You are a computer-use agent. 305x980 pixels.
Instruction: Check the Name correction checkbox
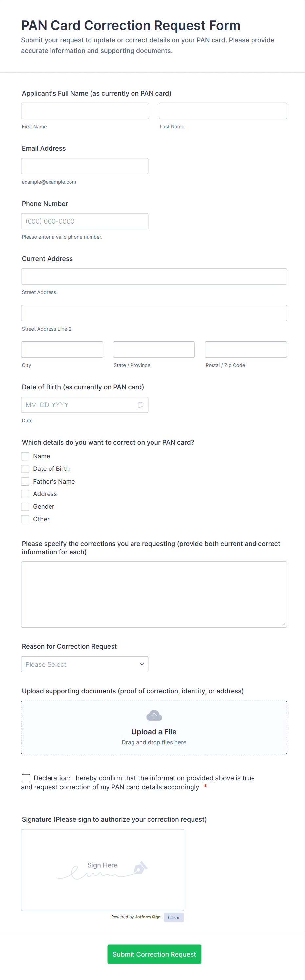pos(25,456)
